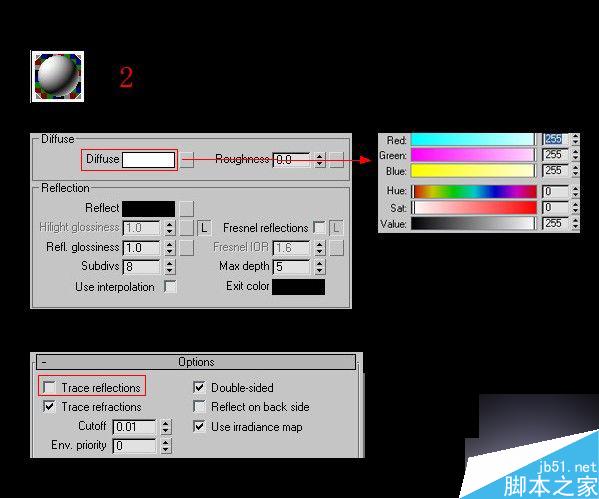Viewport: 599px width, 499px height.
Task: Open the Diffuse map button
Action: (x=187, y=160)
